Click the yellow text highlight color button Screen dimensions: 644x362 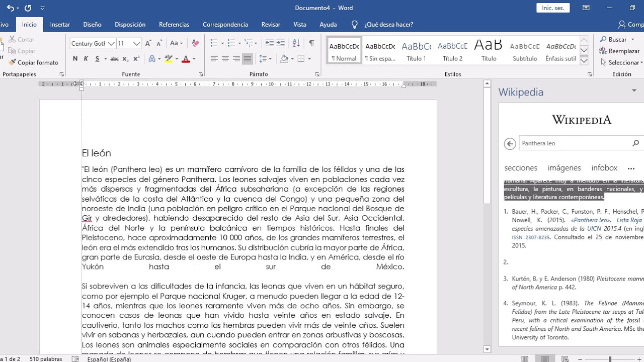tap(169, 59)
